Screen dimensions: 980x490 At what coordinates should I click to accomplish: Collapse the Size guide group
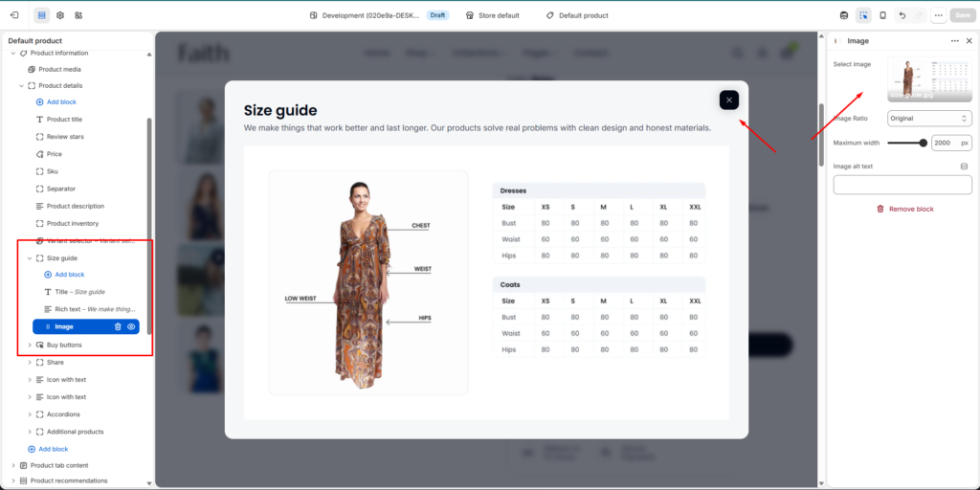tap(30, 258)
